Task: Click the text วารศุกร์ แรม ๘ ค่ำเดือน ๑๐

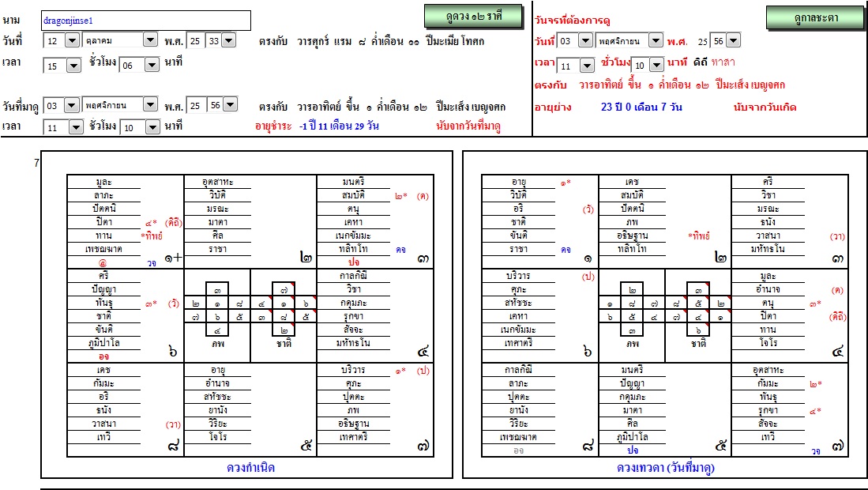Action: 358,42
